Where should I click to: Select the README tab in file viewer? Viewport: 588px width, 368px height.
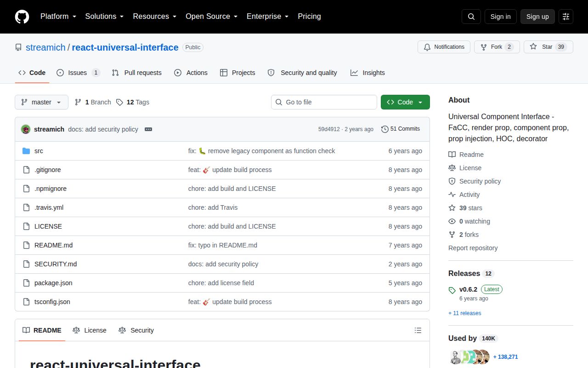[x=42, y=330]
